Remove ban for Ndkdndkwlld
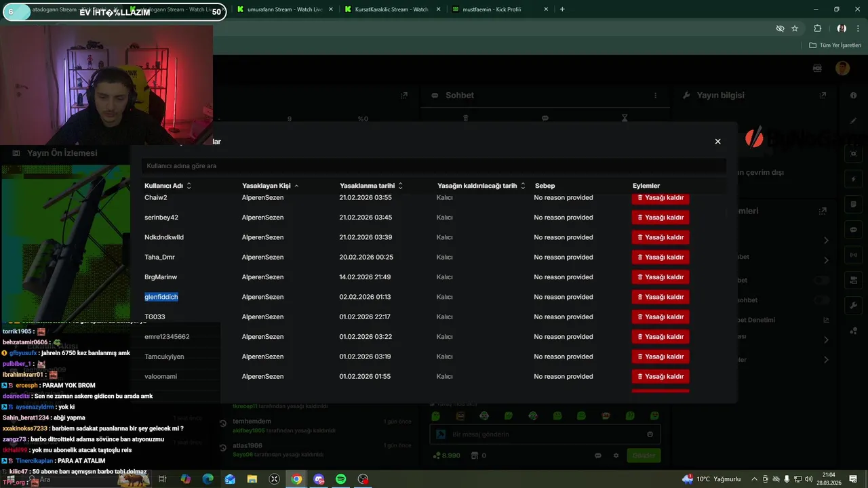 click(660, 237)
